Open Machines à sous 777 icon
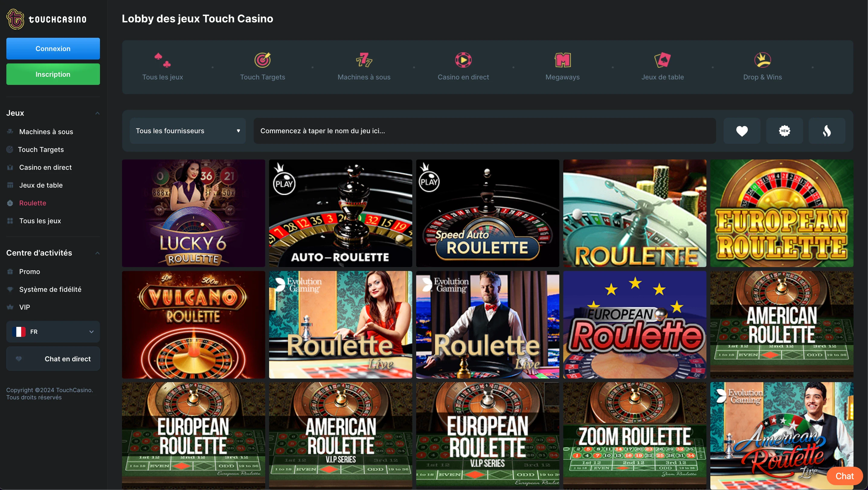 click(364, 60)
